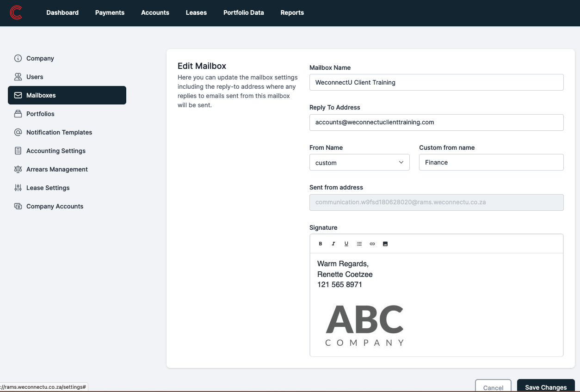Open Lease Settings
The width and height of the screenshot is (580, 392).
[x=67, y=188]
